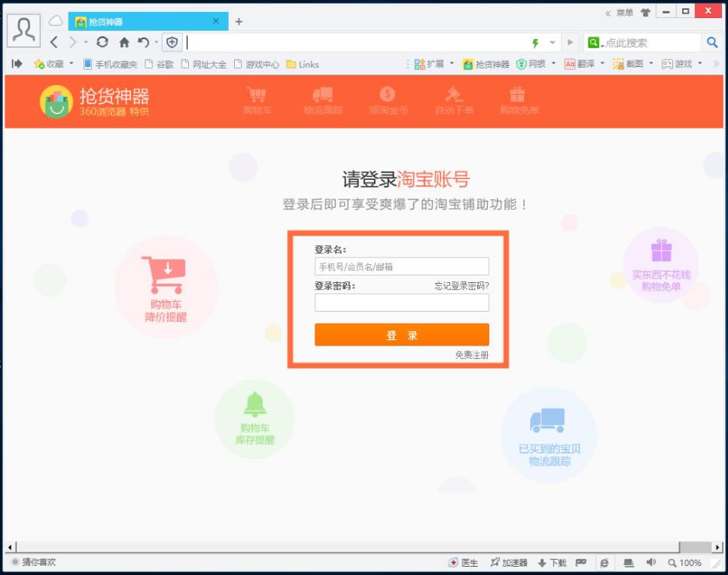728x575 pixels.
Task: Click the user avatar icon
Action: (x=23, y=31)
